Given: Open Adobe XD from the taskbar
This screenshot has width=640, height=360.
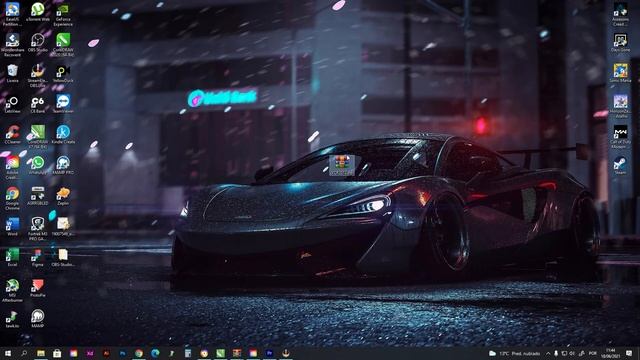Looking at the screenshot, I should (90, 353).
